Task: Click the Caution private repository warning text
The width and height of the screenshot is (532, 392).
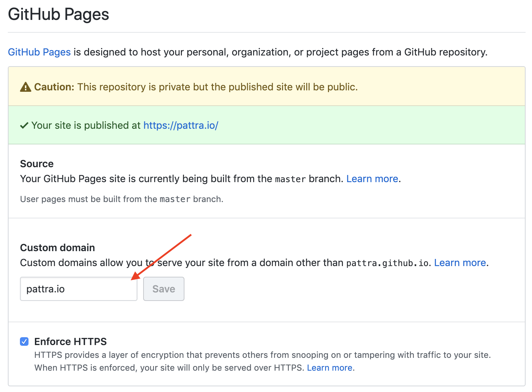Action: (196, 87)
